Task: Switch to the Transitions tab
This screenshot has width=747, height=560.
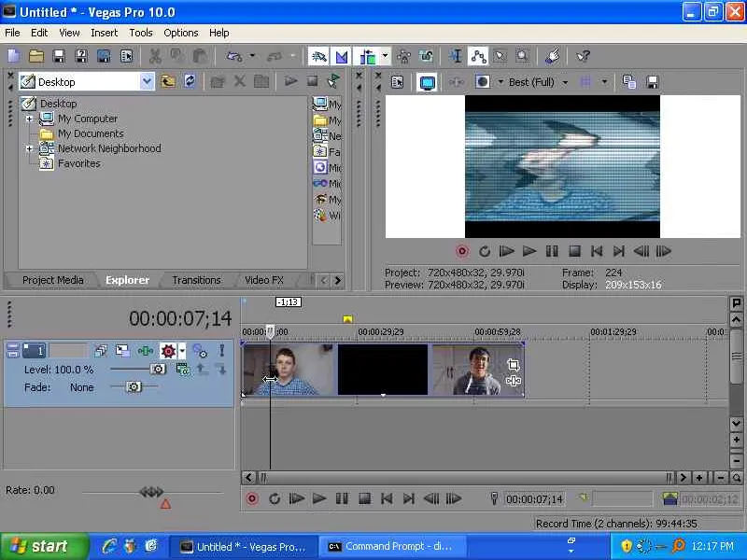Action: pyautogui.click(x=196, y=280)
